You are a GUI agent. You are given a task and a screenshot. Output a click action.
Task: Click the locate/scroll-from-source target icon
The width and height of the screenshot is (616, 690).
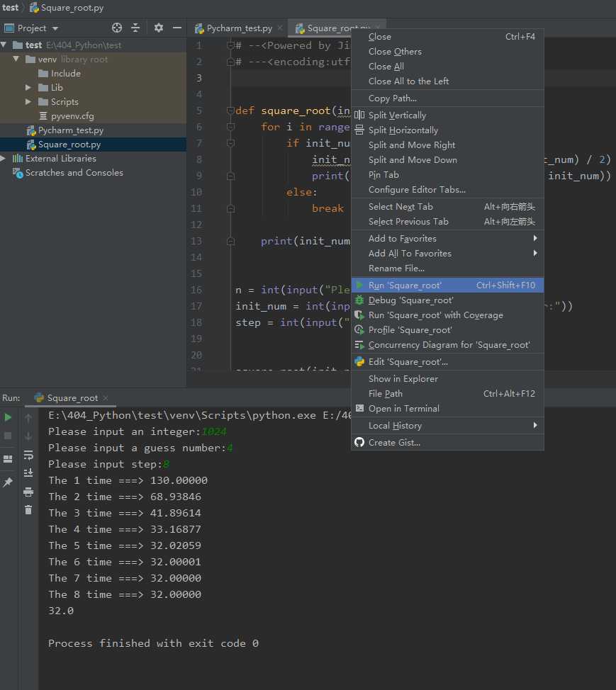[x=117, y=28]
